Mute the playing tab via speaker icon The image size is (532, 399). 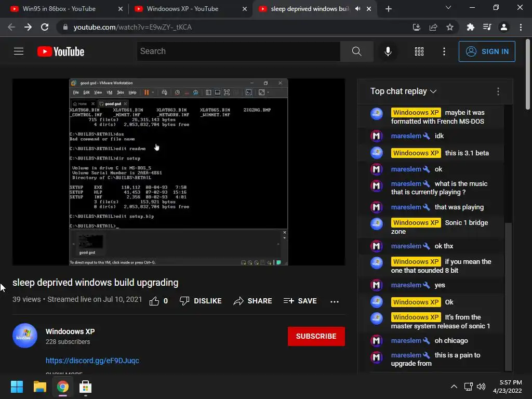coord(357,9)
